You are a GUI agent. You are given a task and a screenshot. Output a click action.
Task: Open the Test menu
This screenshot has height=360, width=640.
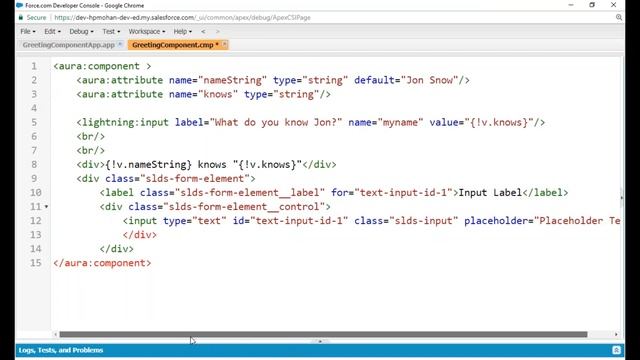click(x=111, y=31)
